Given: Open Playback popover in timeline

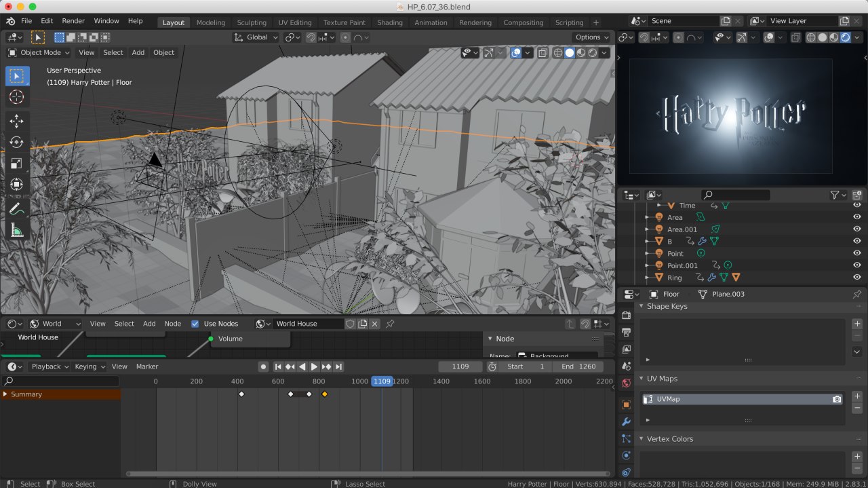Looking at the screenshot, I should click(x=50, y=367).
